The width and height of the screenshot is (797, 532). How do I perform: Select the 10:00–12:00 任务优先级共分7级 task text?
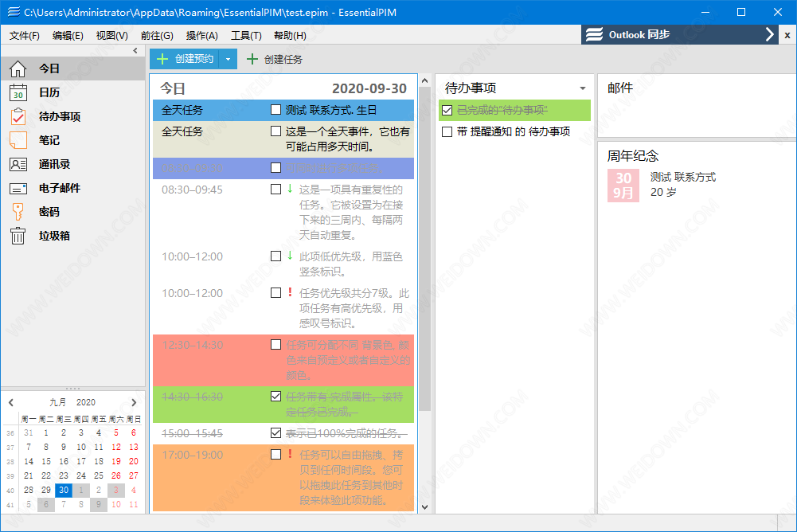point(354,308)
